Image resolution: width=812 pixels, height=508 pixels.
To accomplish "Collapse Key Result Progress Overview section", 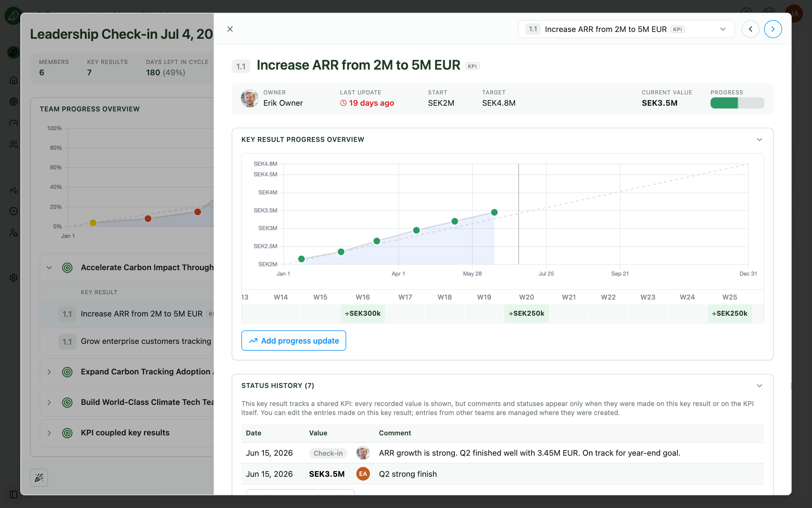I will click(759, 140).
